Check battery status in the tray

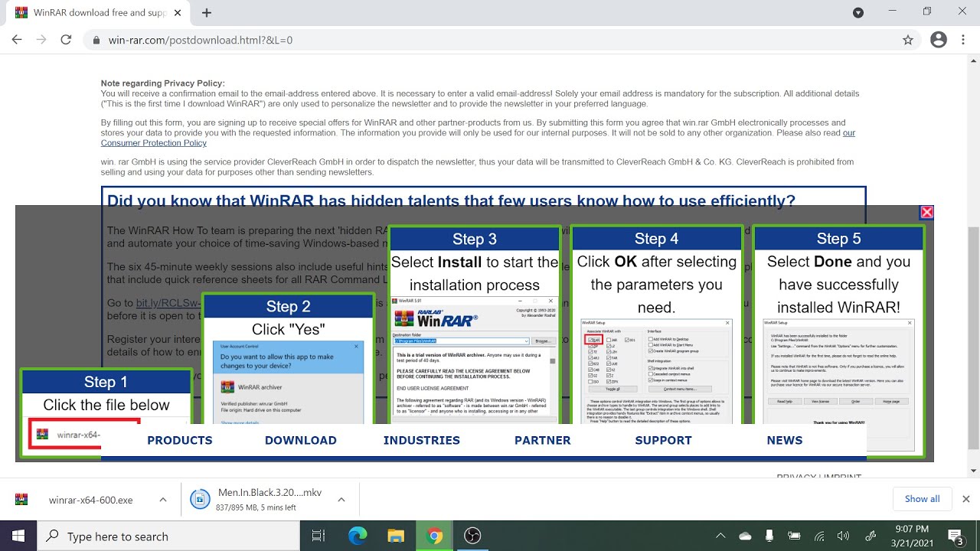(794, 536)
